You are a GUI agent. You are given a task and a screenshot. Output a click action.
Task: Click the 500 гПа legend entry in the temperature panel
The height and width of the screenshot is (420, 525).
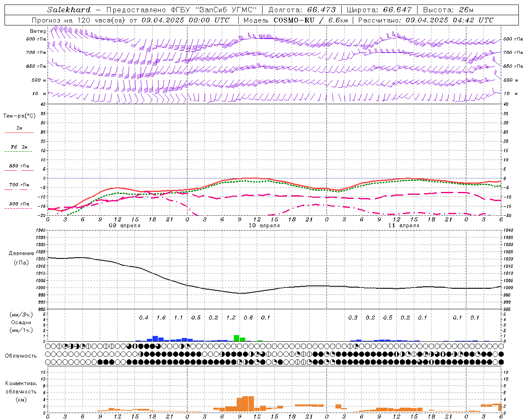click(x=19, y=204)
